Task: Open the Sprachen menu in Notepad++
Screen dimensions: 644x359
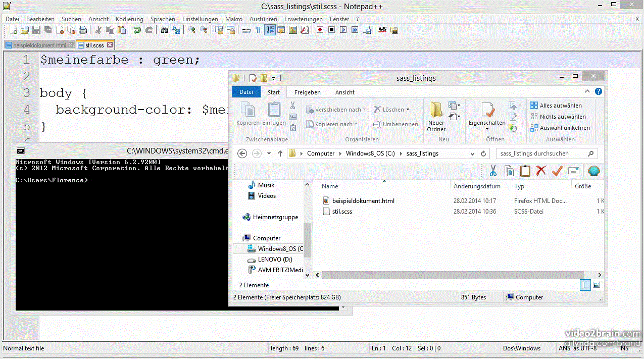Action: 163,19
